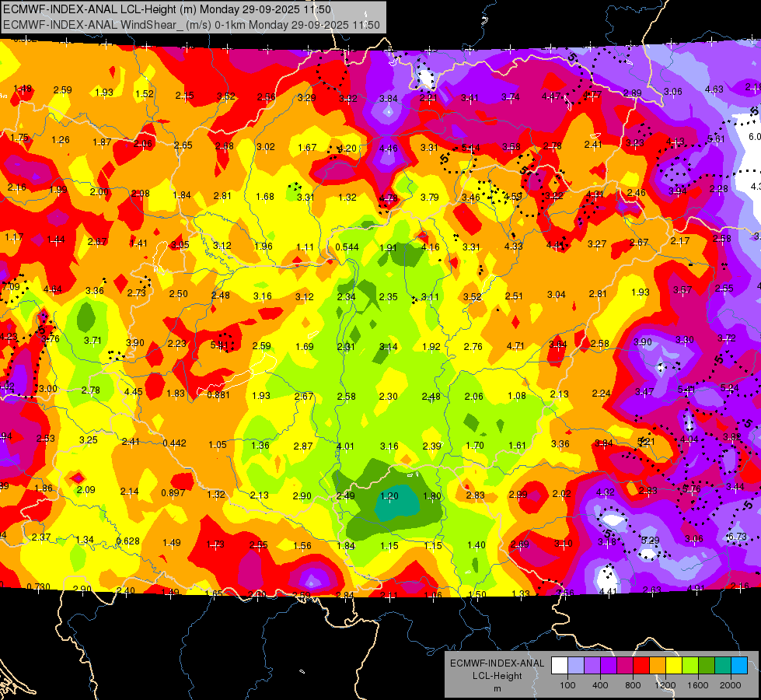Select the teal legend color swatch
This screenshot has height=700, width=761.
click(723, 665)
